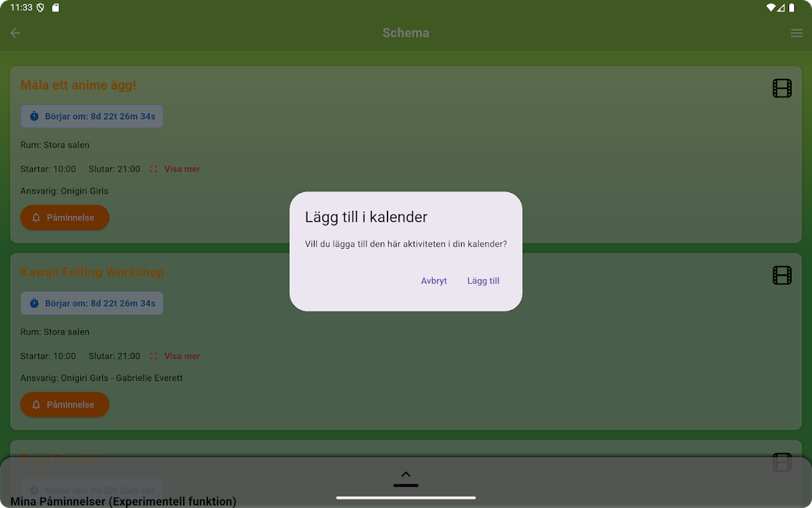
Task: Click Påminnelse button for Kawaii Felting Workshop
Action: click(x=65, y=404)
